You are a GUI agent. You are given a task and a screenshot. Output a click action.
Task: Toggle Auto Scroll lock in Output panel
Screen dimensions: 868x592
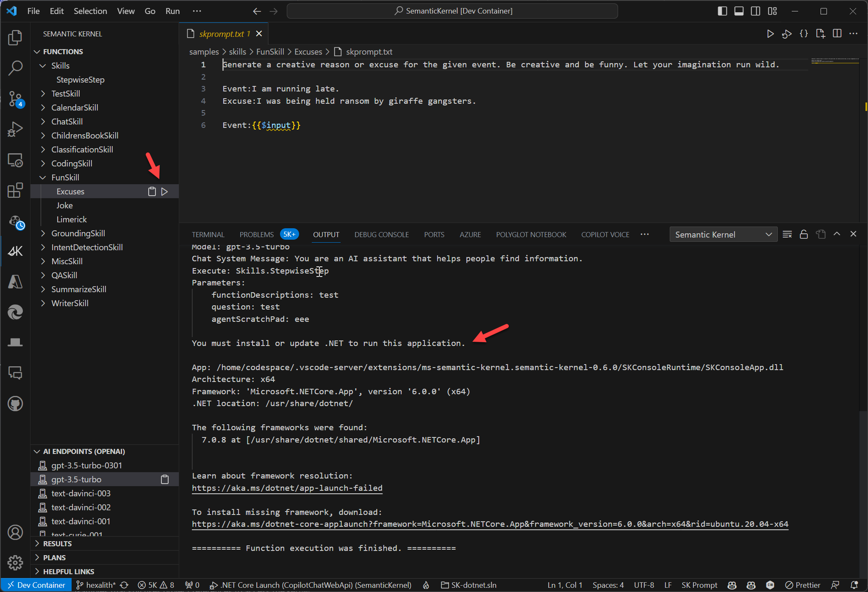click(804, 234)
